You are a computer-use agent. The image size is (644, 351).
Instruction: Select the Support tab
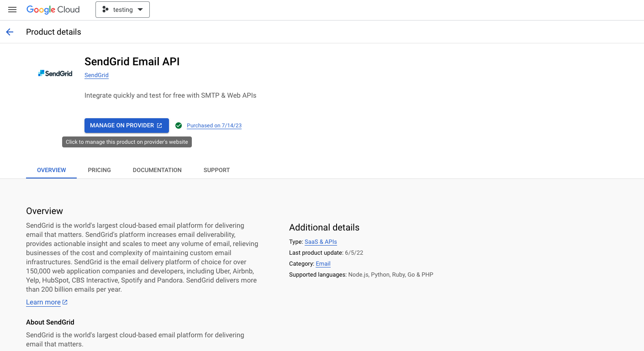[x=216, y=170]
